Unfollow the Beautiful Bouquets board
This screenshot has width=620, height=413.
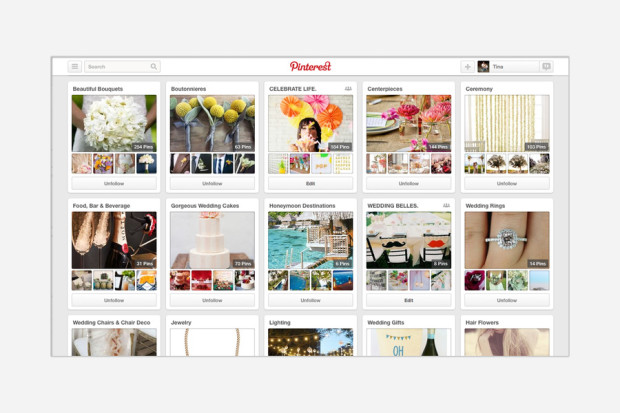(x=114, y=184)
